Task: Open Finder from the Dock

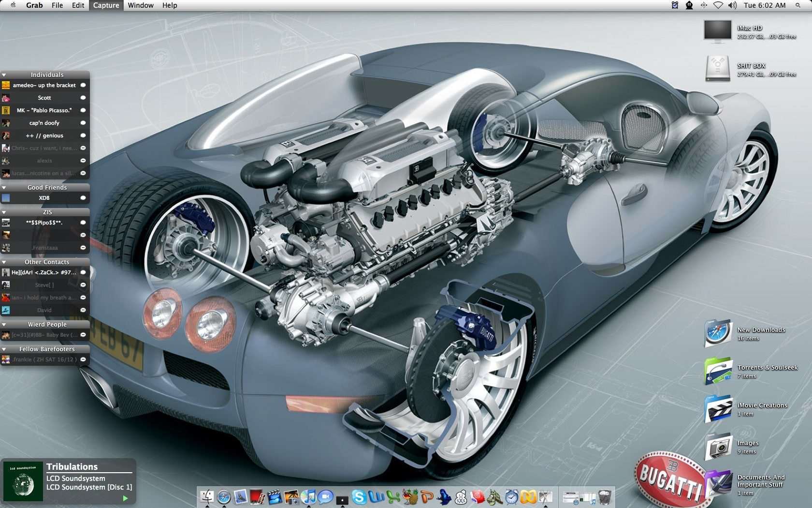Action: tap(206, 496)
